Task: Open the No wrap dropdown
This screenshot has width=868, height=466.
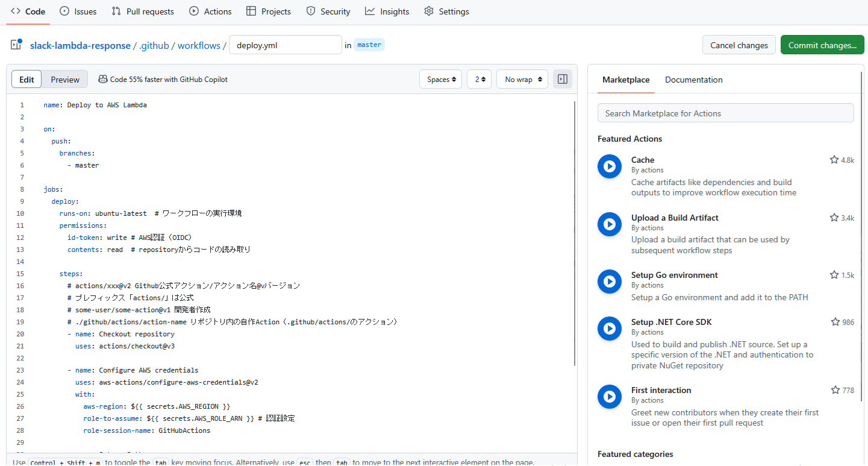Action: pyautogui.click(x=522, y=78)
